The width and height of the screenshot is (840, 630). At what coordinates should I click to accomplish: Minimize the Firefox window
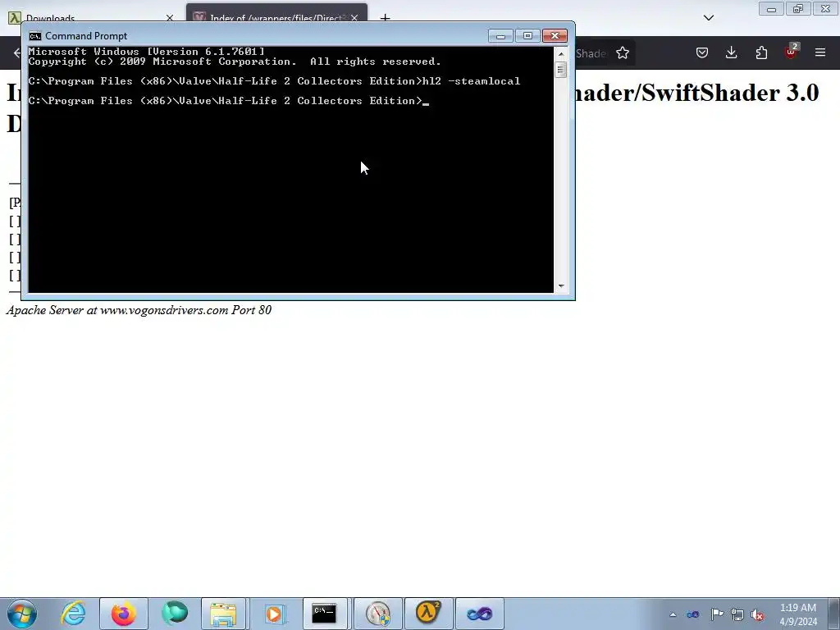click(x=771, y=9)
